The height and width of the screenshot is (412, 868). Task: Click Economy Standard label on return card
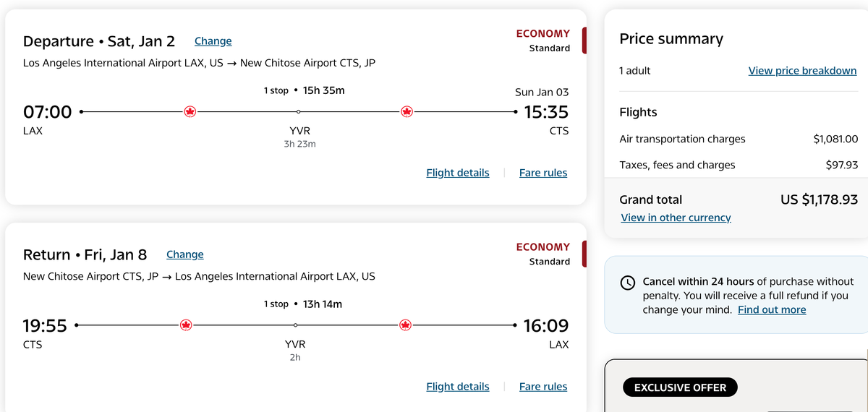click(x=542, y=254)
